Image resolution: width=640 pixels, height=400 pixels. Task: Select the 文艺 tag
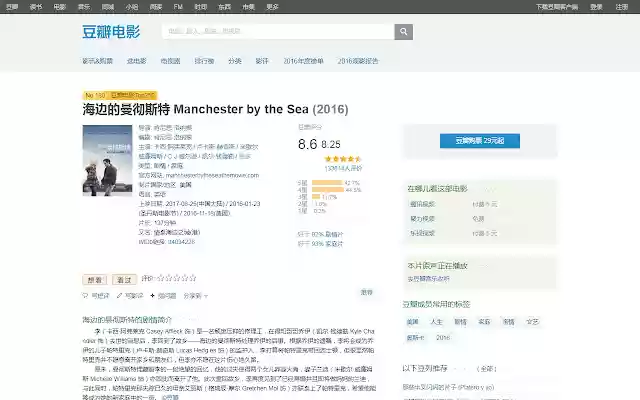click(x=532, y=322)
